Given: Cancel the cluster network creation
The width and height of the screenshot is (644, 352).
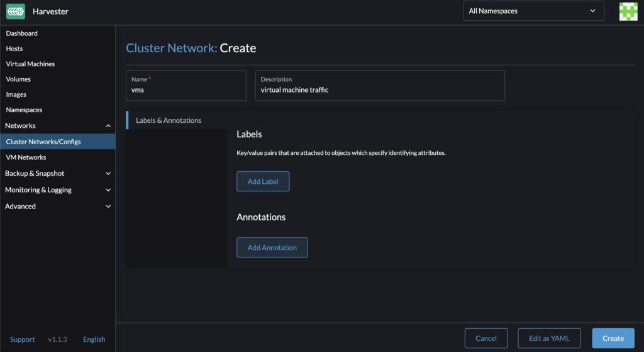Looking at the screenshot, I should (x=486, y=338).
